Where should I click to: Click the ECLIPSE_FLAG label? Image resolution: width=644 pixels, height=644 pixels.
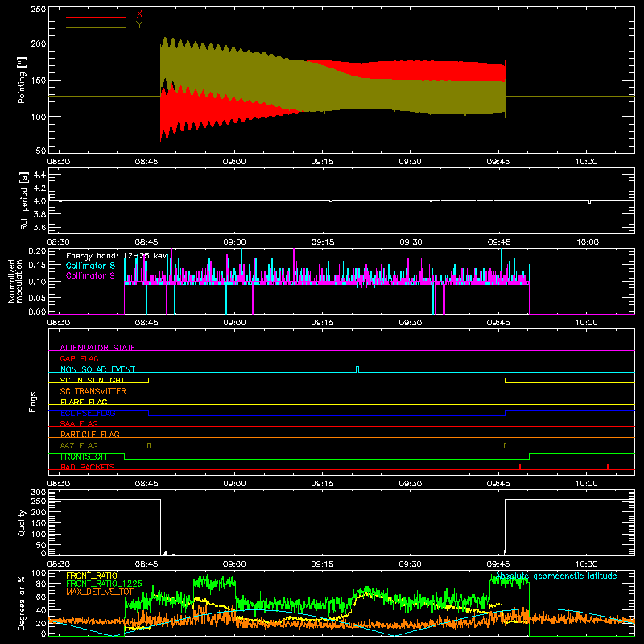click(88, 413)
